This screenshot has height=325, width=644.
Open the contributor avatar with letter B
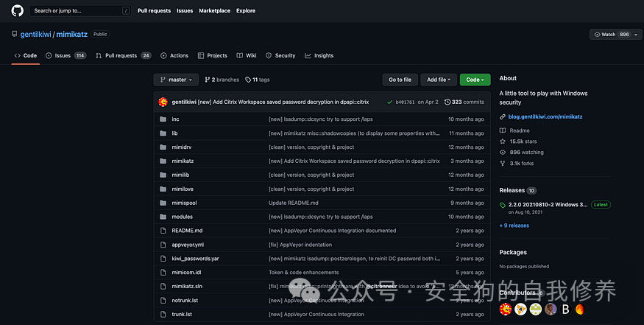[x=565, y=309]
